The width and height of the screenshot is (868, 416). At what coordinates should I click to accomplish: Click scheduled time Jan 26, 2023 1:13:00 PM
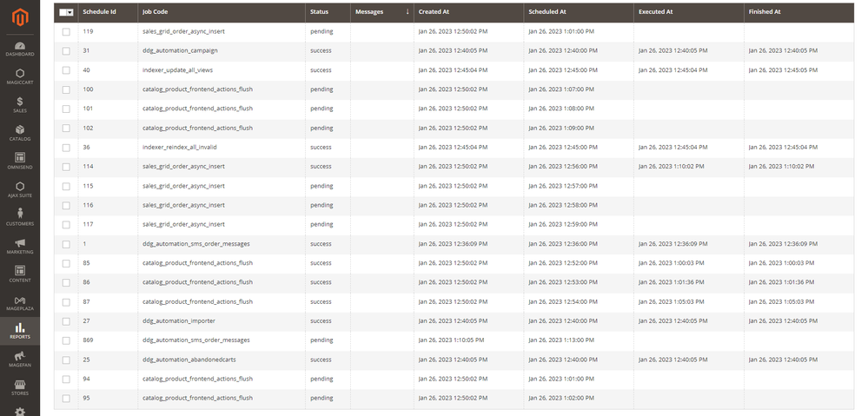point(561,340)
